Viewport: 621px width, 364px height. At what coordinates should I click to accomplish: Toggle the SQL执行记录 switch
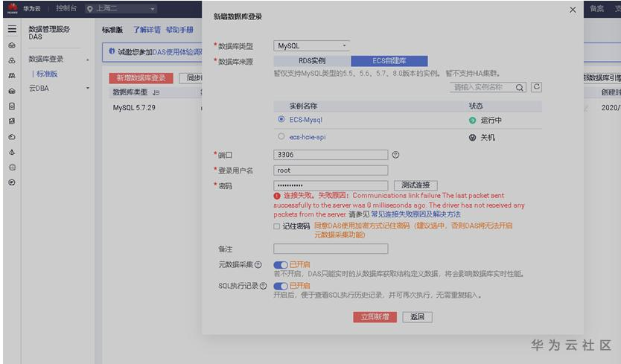(281, 286)
